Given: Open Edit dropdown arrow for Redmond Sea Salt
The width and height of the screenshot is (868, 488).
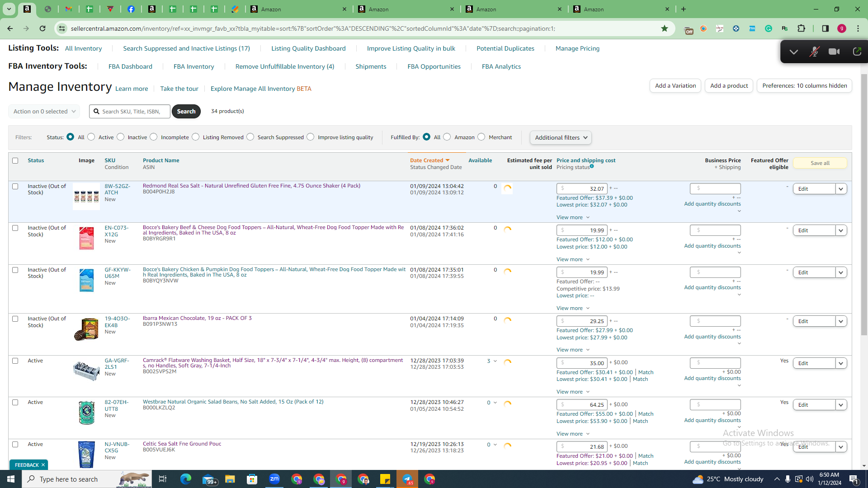Looking at the screenshot, I should (x=841, y=189).
